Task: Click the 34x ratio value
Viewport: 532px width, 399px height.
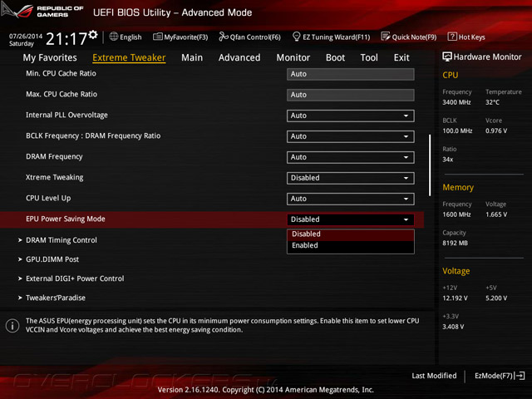Action: click(x=447, y=160)
